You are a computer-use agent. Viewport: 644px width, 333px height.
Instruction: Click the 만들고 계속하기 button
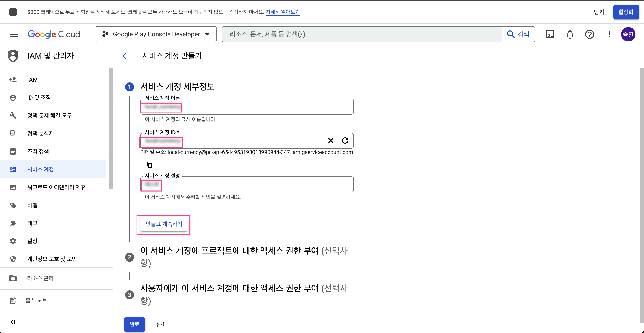pos(164,224)
